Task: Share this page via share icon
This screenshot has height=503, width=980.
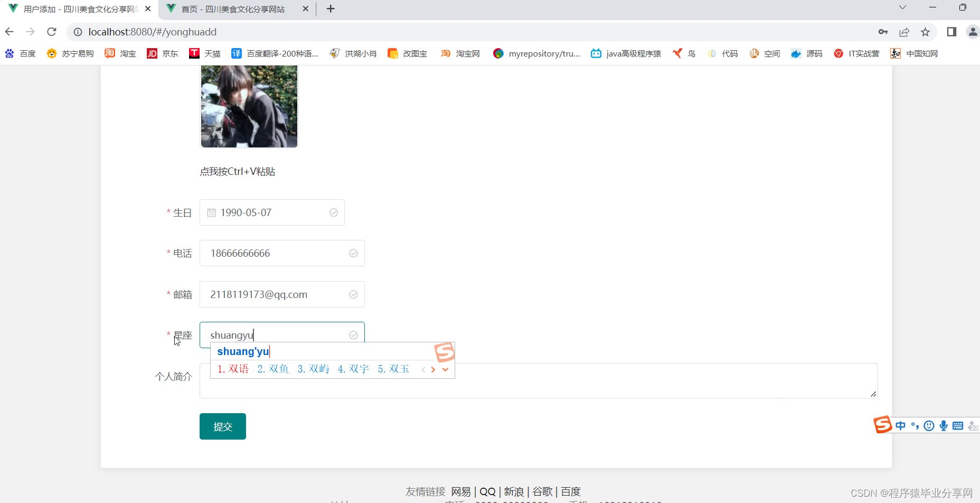Action: coord(904,32)
